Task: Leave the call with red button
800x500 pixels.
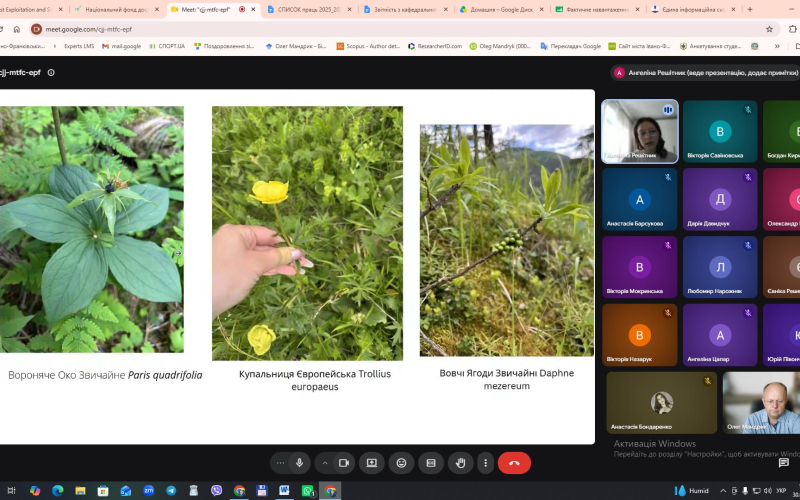Action: (514, 463)
